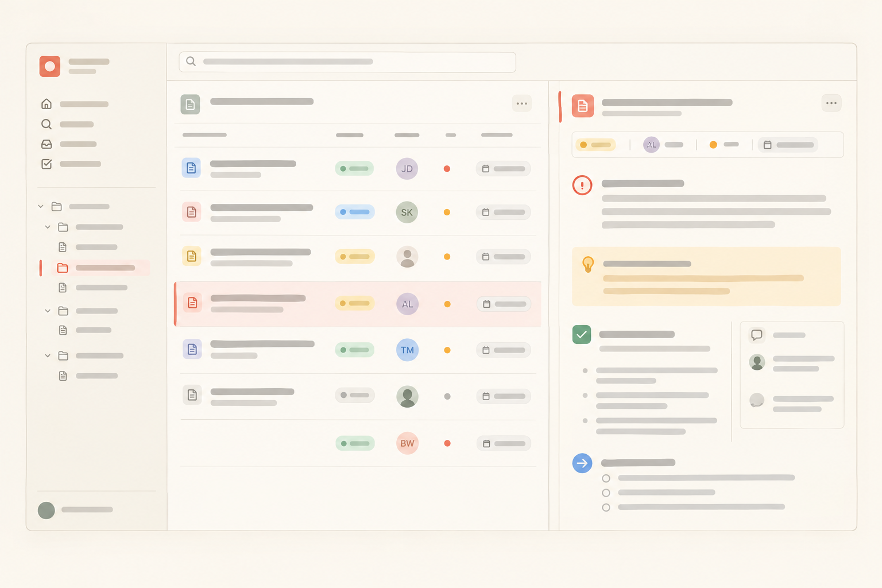This screenshot has height=588, width=882.
Task: Click the "TM" avatar in the list
Action: coord(408,350)
